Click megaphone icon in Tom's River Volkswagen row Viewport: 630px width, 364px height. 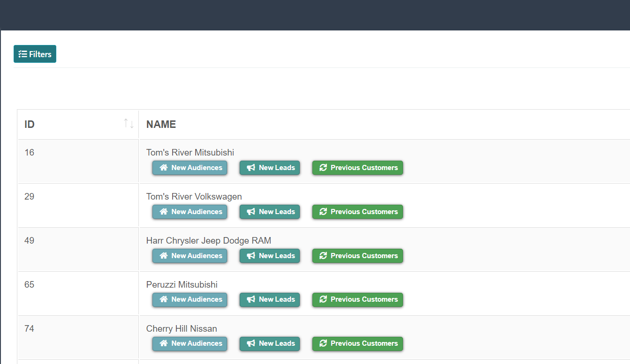pos(251,212)
